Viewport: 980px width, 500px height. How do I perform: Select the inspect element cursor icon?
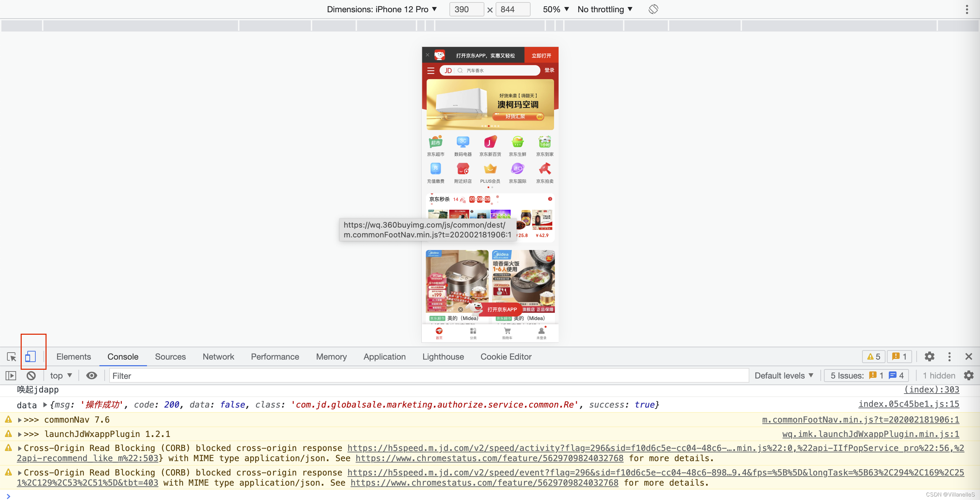tap(12, 356)
